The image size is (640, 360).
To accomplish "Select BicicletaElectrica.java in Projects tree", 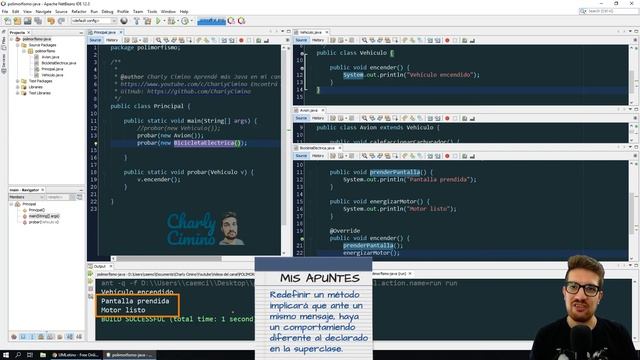I will pos(59,63).
